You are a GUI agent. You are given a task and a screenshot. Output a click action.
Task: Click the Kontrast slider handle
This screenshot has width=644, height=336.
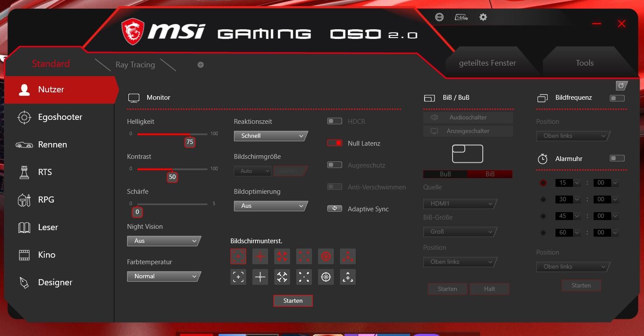(x=172, y=177)
